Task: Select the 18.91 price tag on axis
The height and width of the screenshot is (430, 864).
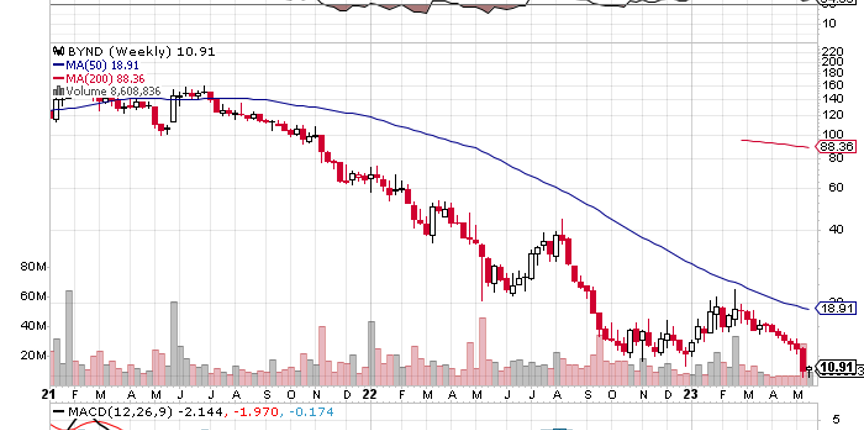Action: [834, 309]
